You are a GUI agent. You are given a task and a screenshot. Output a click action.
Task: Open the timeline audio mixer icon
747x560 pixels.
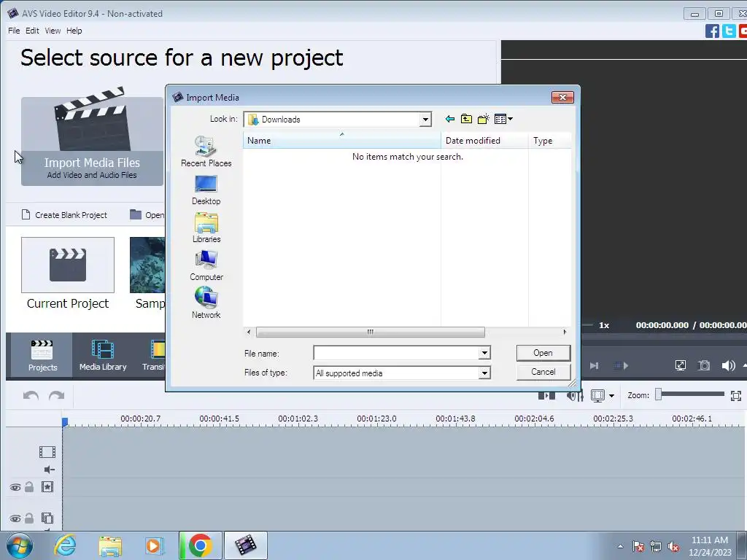pos(575,396)
